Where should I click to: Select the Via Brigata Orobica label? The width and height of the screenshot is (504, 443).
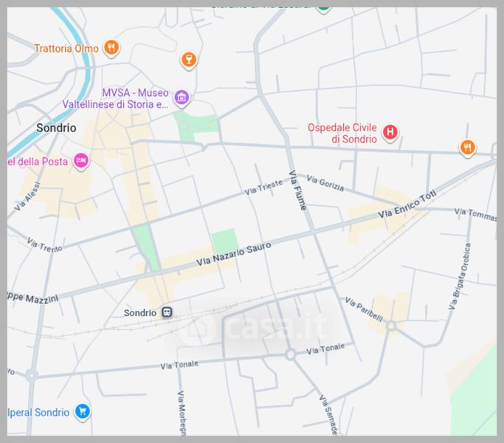pyautogui.click(x=459, y=275)
